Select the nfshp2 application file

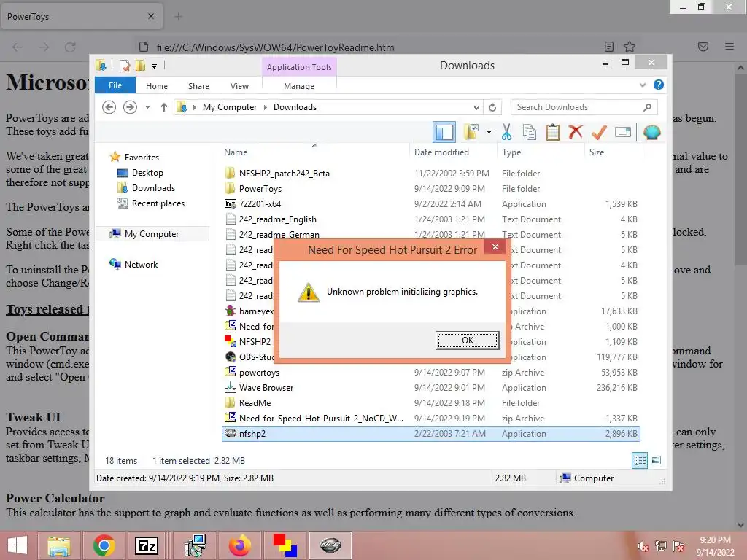click(x=430, y=434)
